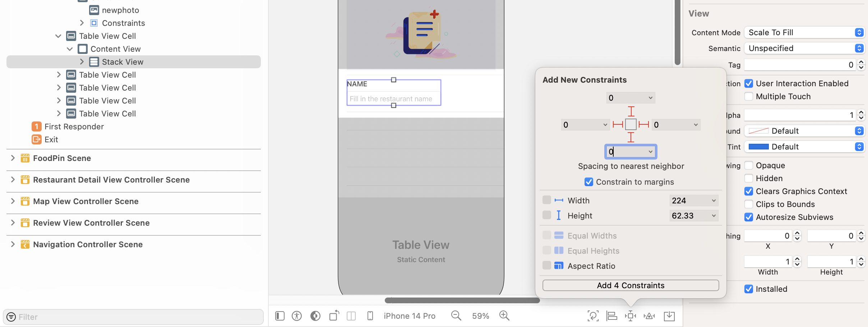868x327 pixels.
Task: Select the Map View Controller Scene
Action: coord(86,201)
